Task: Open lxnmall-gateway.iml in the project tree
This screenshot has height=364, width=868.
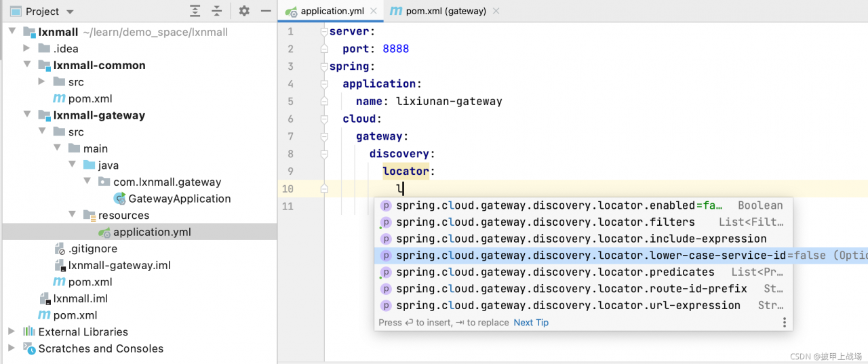Action: click(119, 265)
